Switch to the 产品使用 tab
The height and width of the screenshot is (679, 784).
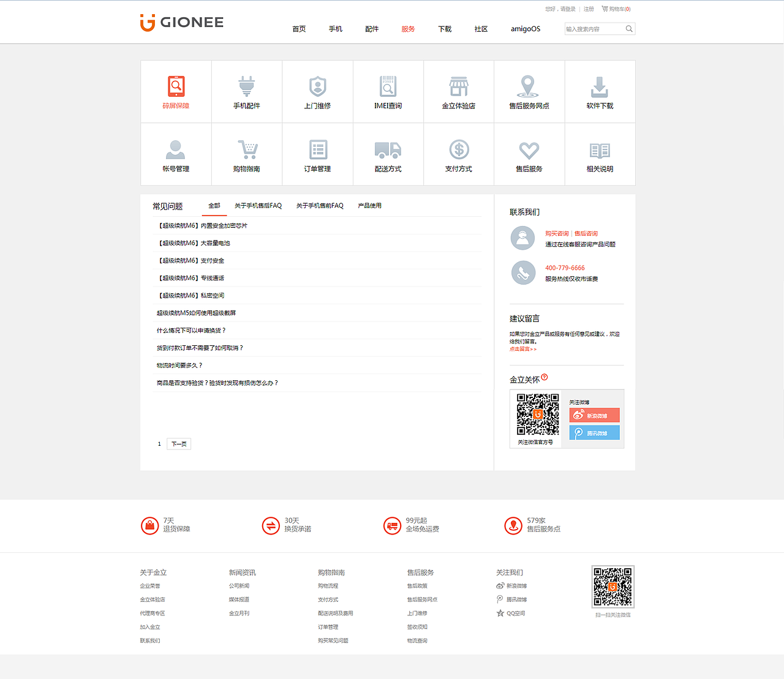coord(370,206)
